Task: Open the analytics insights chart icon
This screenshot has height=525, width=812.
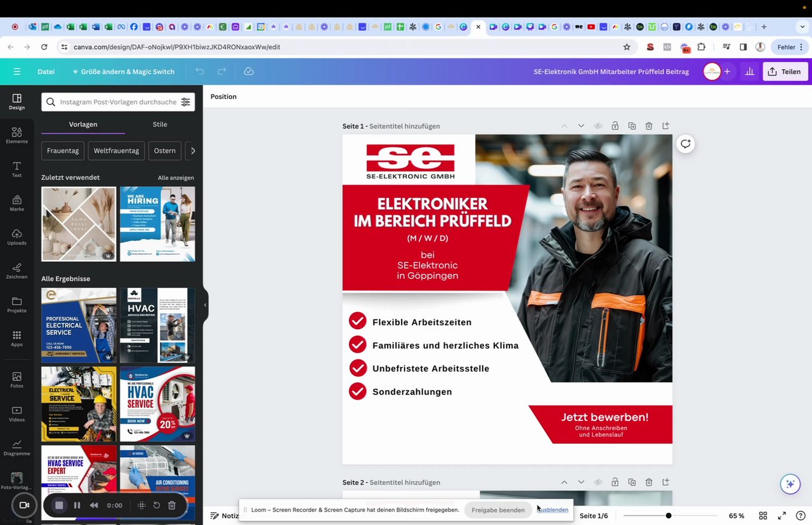Action: coord(749,72)
